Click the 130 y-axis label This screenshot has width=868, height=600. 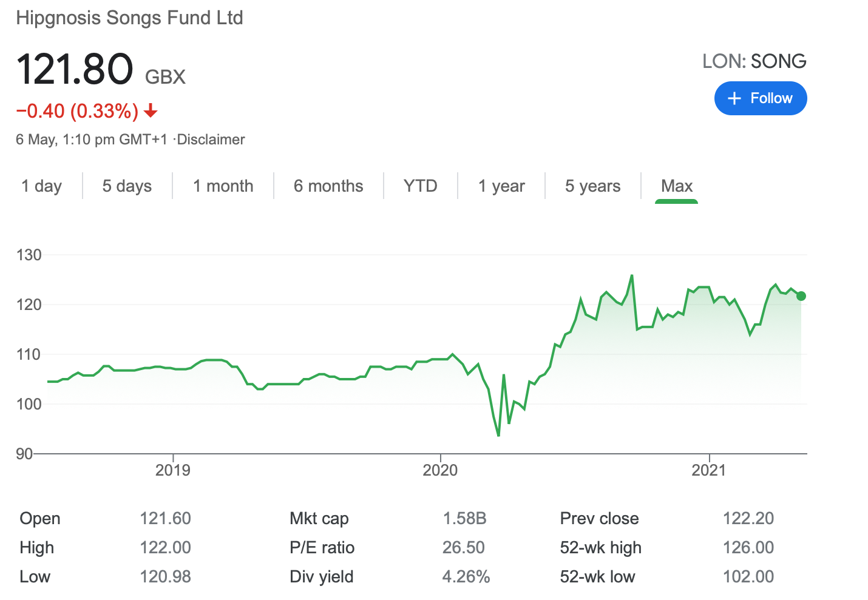(x=29, y=255)
